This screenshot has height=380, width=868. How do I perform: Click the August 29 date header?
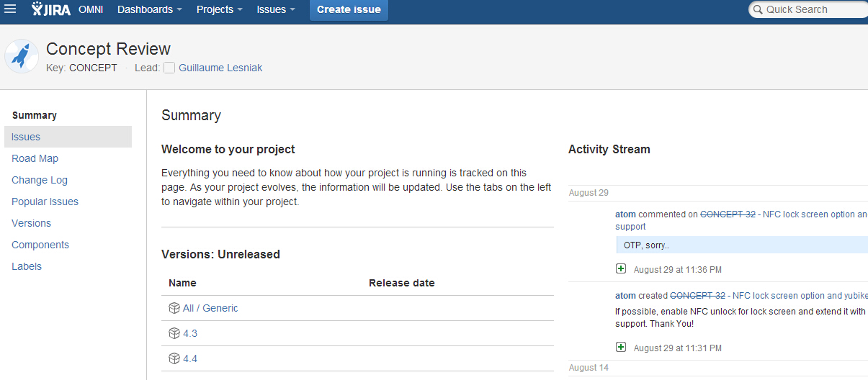point(589,193)
